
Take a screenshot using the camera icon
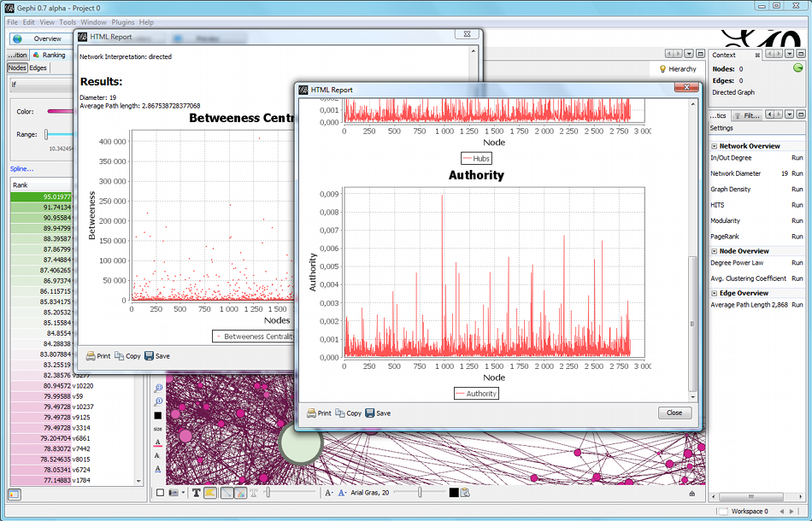(173, 493)
